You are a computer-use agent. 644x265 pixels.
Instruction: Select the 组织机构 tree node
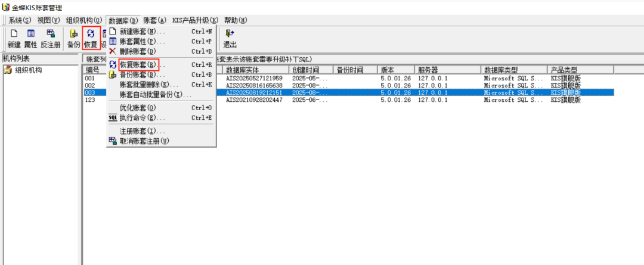coord(28,70)
